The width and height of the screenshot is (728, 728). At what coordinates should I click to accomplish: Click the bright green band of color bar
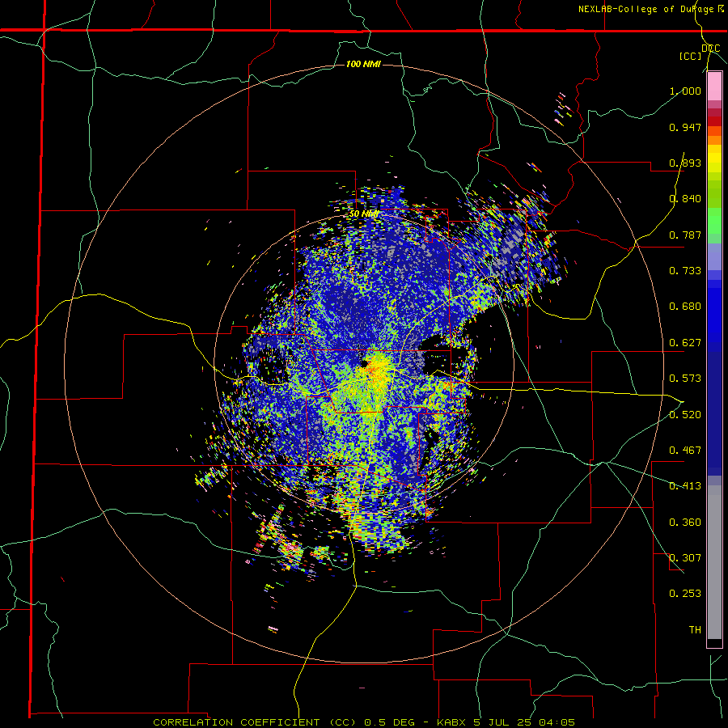(x=714, y=221)
